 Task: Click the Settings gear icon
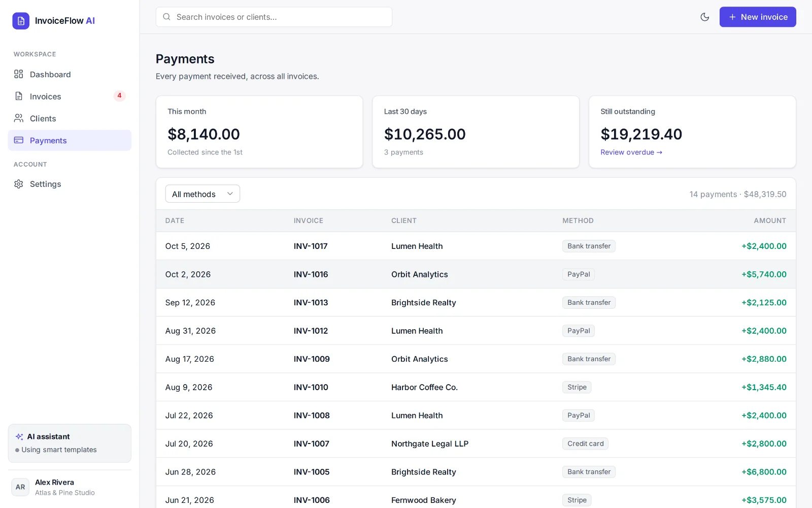(x=19, y=184)
